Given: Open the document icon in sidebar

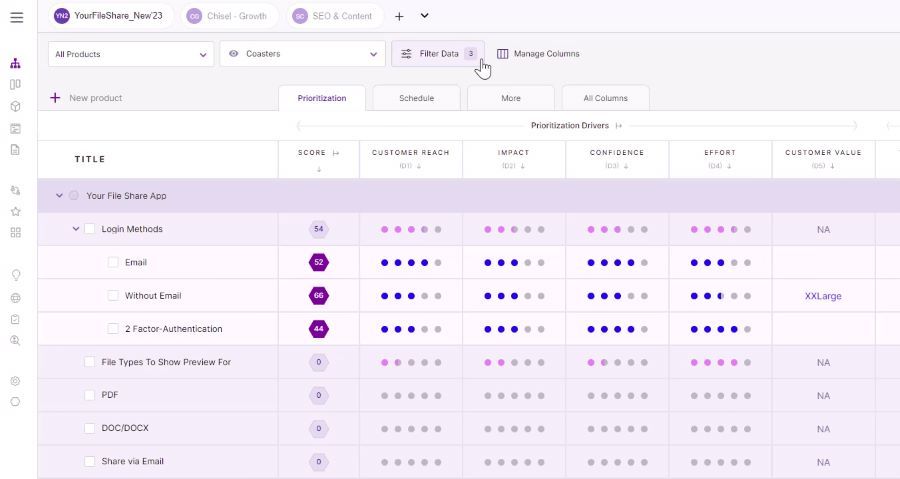Looking at the screenshot, I should coord(15,150).
